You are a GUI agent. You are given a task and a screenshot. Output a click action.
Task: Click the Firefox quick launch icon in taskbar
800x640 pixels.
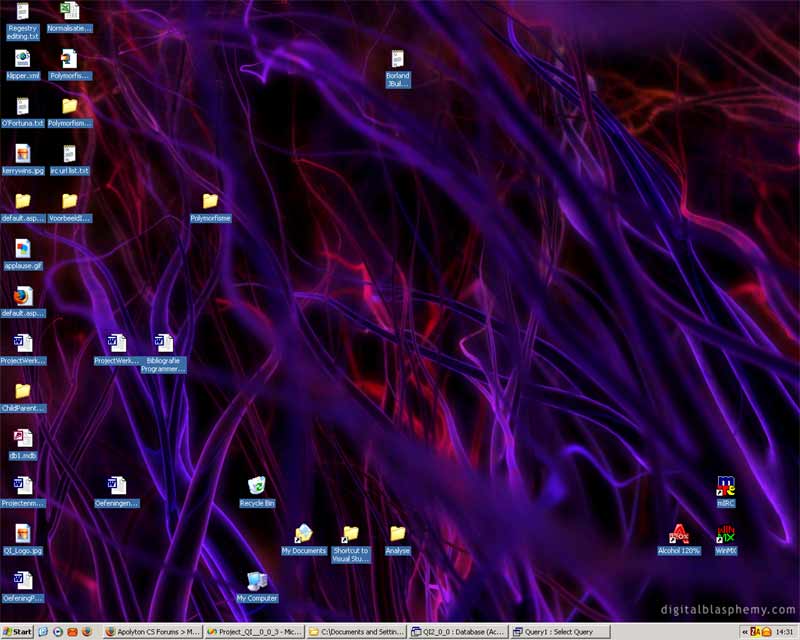click(87, 632)
